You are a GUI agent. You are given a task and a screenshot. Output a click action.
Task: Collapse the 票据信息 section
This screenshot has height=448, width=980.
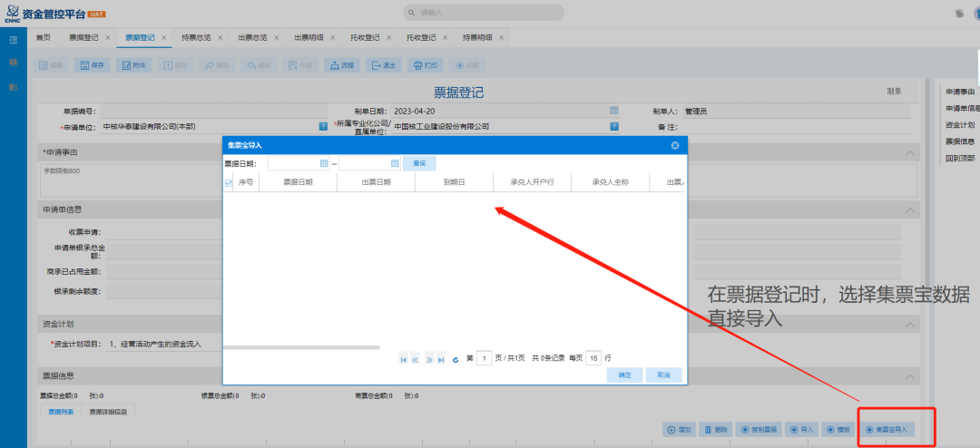pyautogui.click(x=910, y=375)
